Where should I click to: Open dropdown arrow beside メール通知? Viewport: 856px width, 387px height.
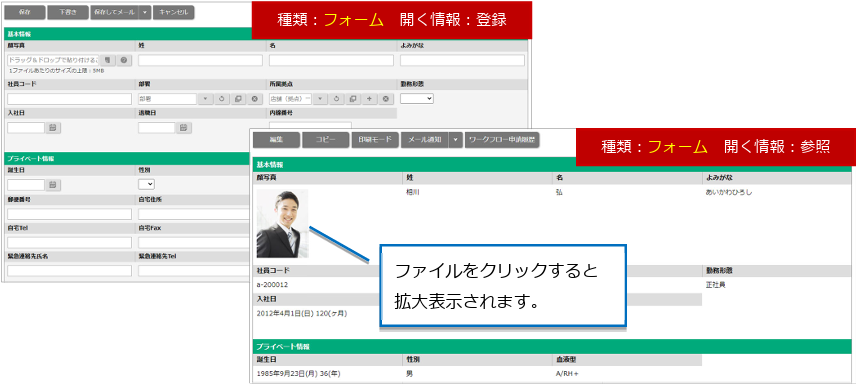click(x=456, y=140)
